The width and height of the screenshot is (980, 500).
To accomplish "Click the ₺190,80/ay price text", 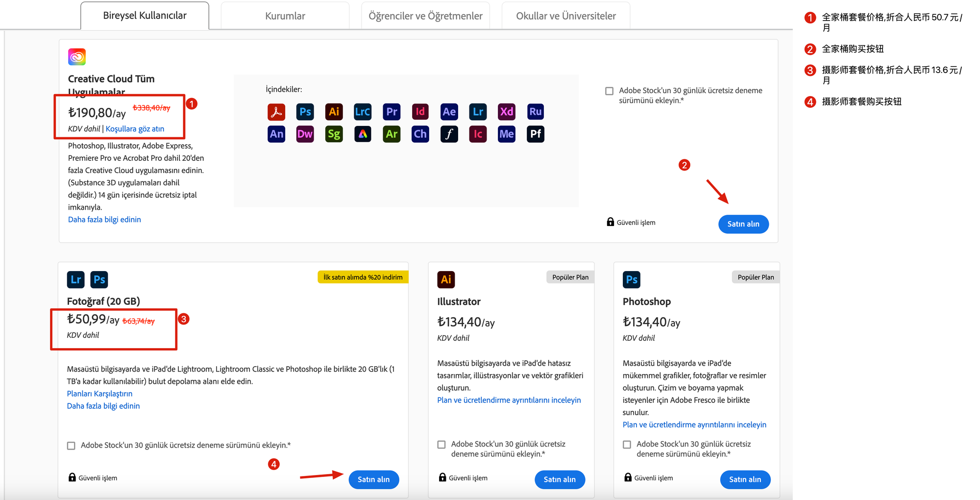I will click(97, 113).
